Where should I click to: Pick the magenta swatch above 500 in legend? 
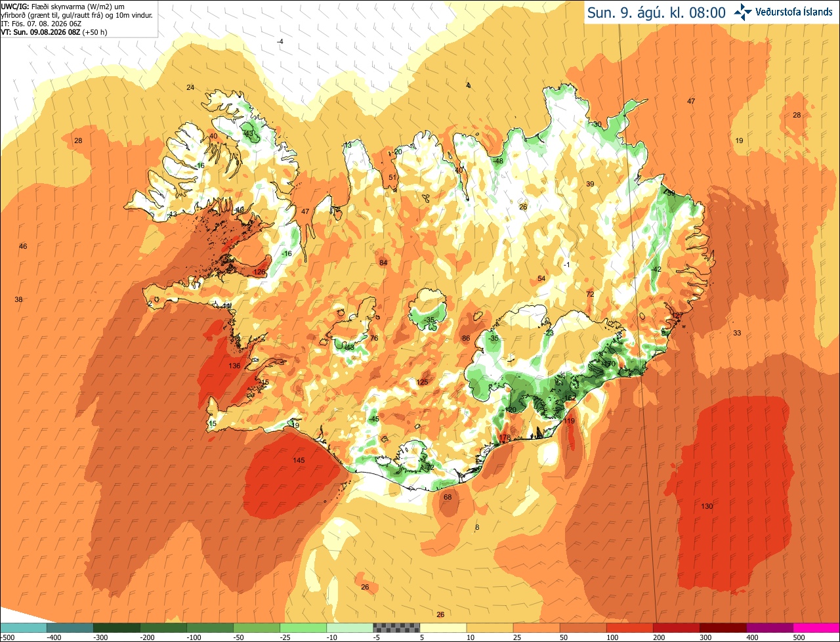pos(816,628)
